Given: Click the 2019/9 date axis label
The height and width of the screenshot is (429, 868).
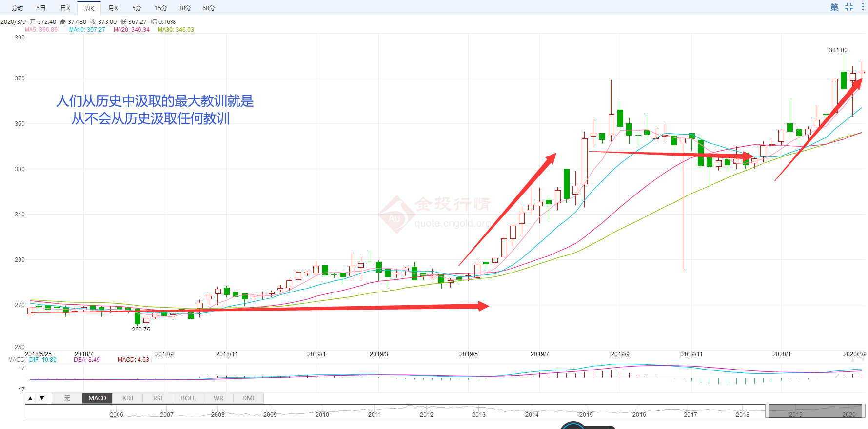Looking at the screenshot, I should [620, 354].
